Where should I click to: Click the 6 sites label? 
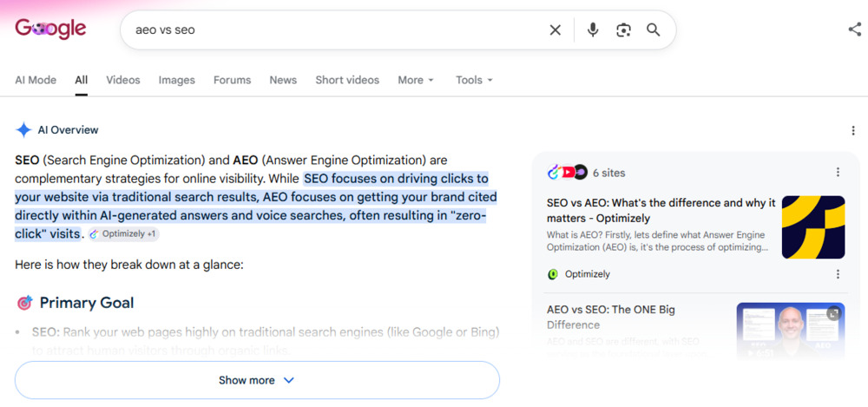(x=609, y=173)
